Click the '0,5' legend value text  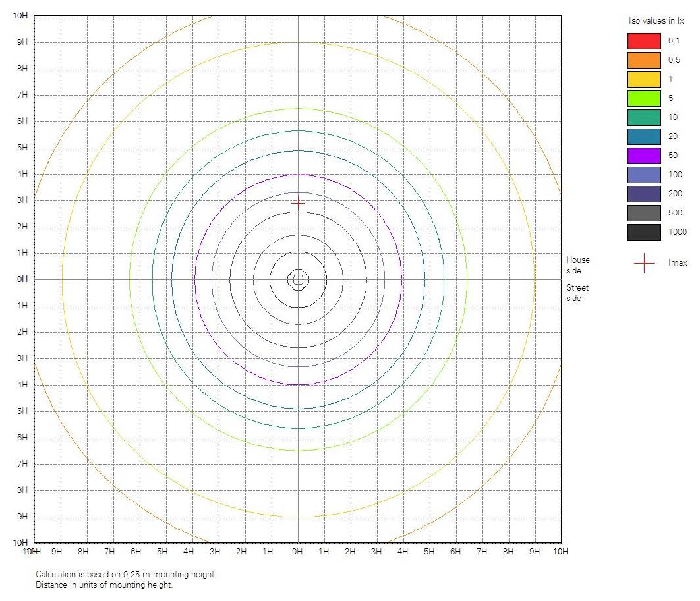click(x=674, y=60)
